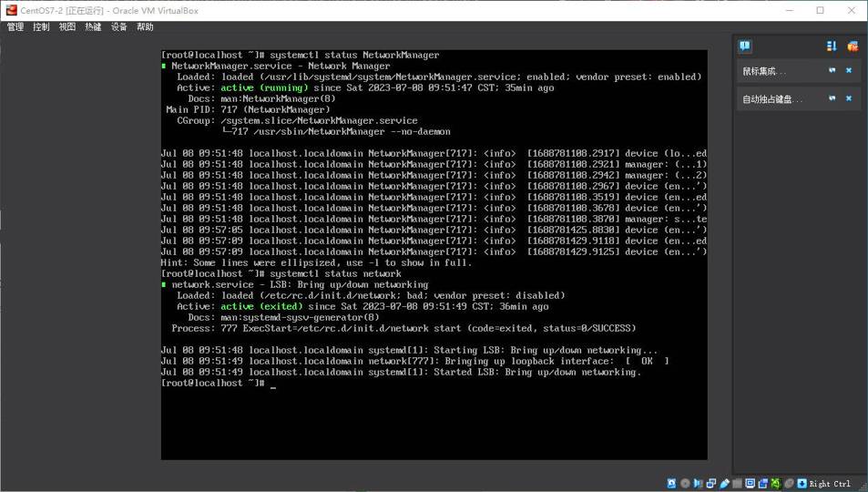Image resolution: width=868 pixels, height=492 pixels.
Task: Click the host key arrow indicator icon
Action: pos(802,484)
